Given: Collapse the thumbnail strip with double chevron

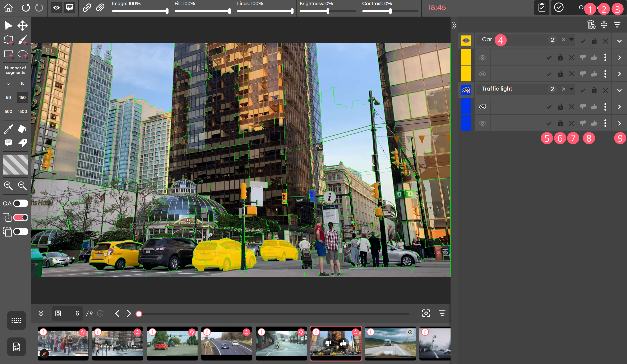Looking at the screenshot, I should click(41, 313).
